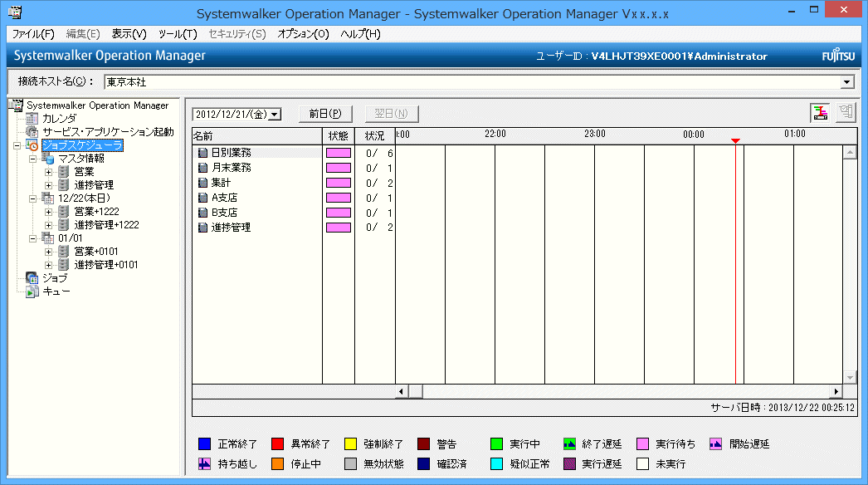Select the B支店 row name
Viewport: 868px width, 485px height.
click(x=224, y=213)
